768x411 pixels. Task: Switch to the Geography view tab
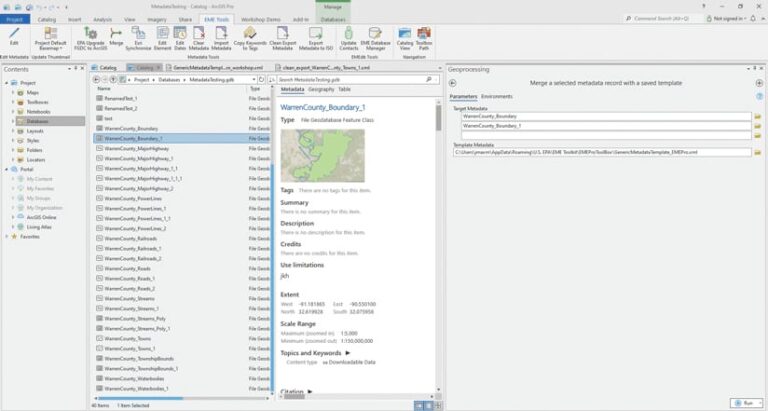321,90
